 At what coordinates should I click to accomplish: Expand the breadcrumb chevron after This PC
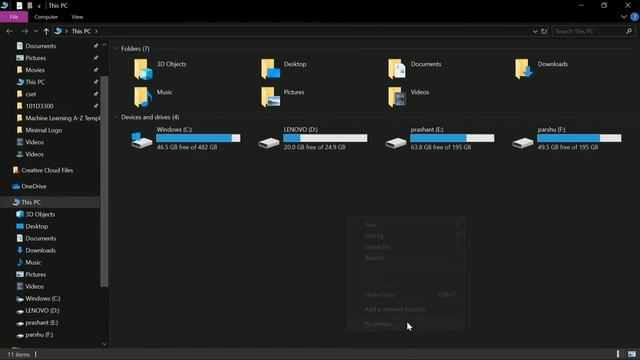tap(96, 31)
